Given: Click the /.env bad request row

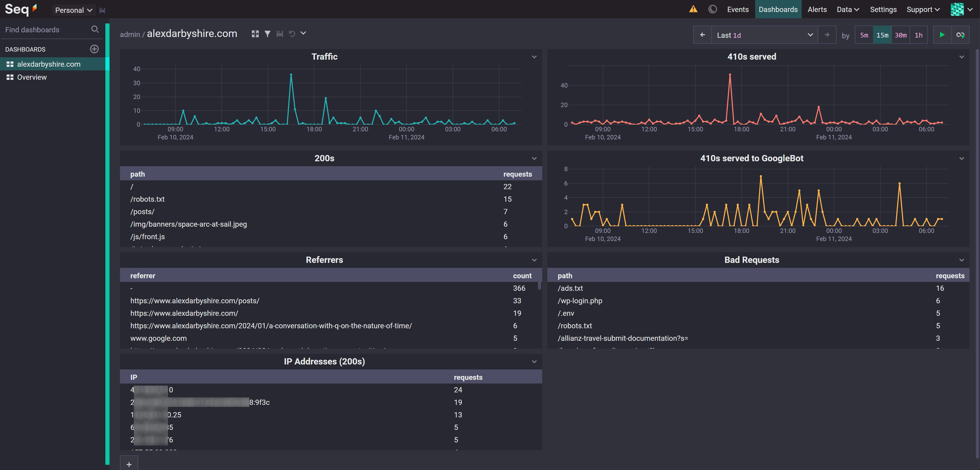Looking at the screenshot, I should (758, 313).
